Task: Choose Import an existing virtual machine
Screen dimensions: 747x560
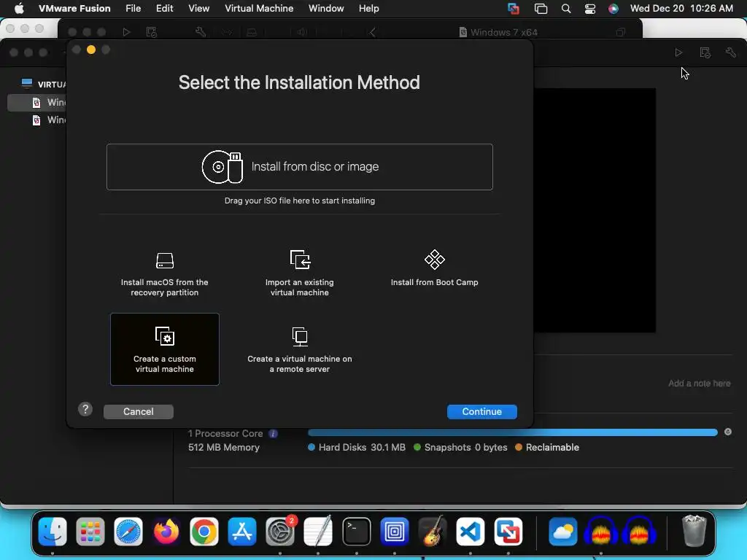Action: (300, 274)
